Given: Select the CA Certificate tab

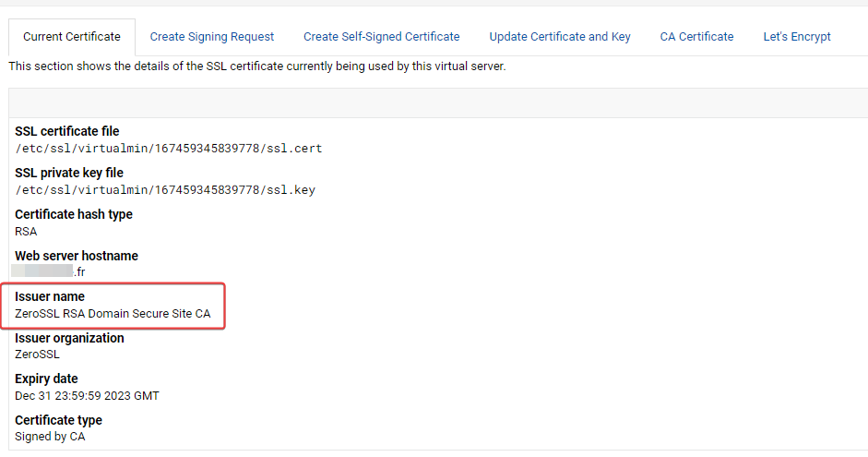Looking at the screenshot, I should pyautogui.click(x=696, y=37).
